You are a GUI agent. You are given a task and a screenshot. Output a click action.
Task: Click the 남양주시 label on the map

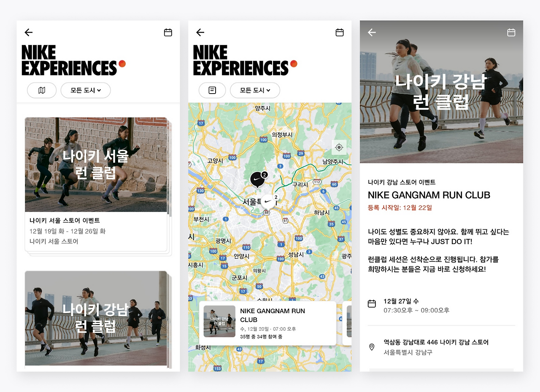point(333,161)
